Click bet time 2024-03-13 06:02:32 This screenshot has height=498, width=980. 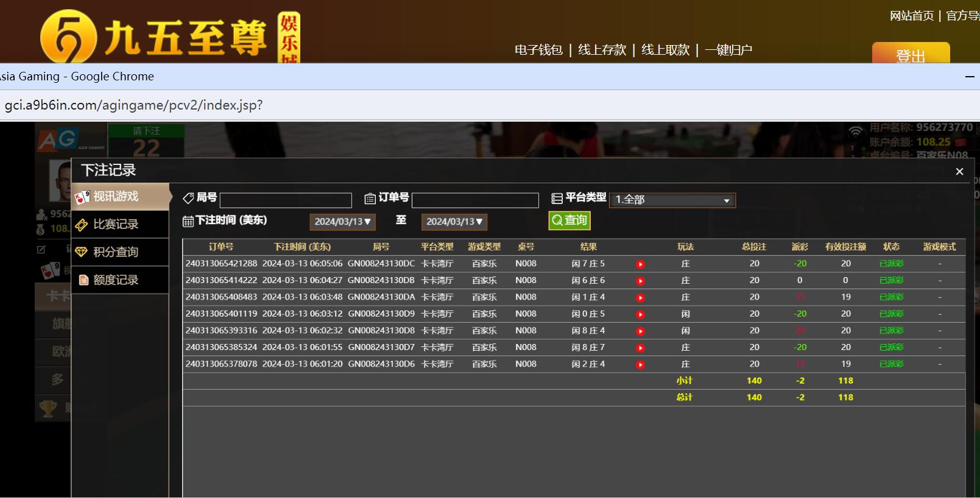point(302,331)
